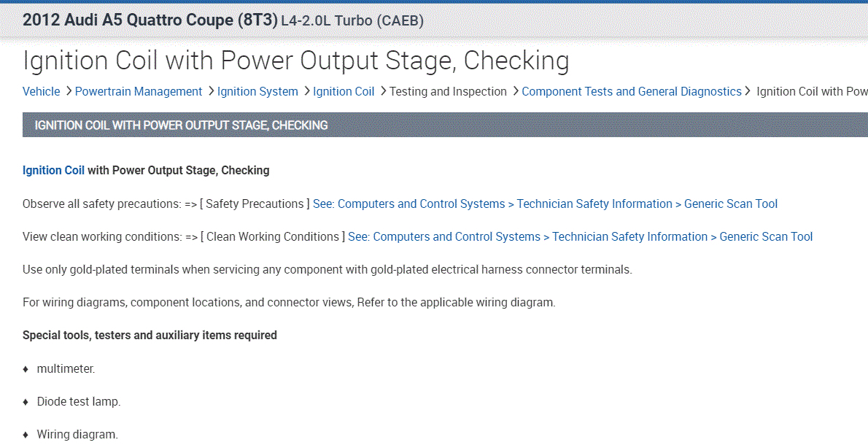Image resolution: width=868 pixels, height=445 pixels.
Task: Click the chevron right after Vehicle
Action: point(68,91)
